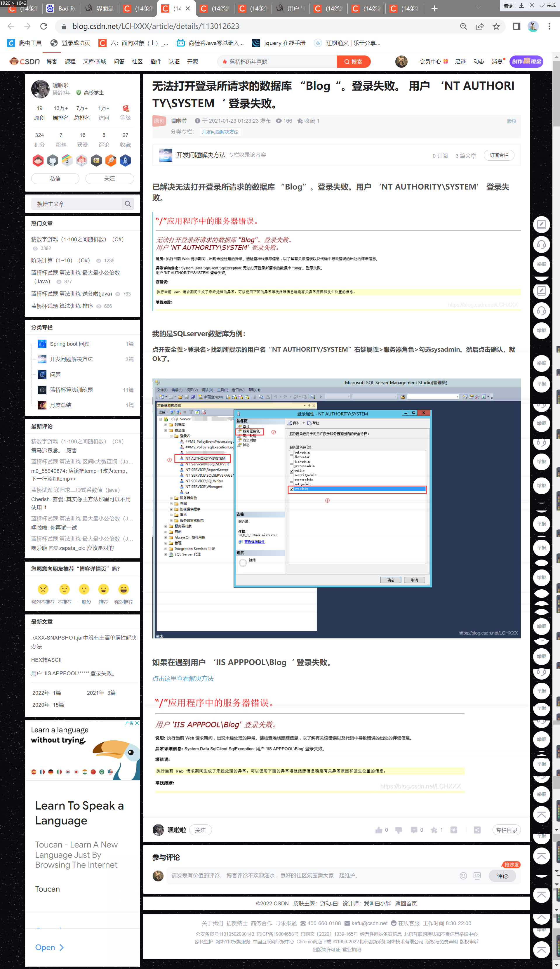
Task: Click the 爬虫工具 bookmark
Action: click(x=24, y=43)
